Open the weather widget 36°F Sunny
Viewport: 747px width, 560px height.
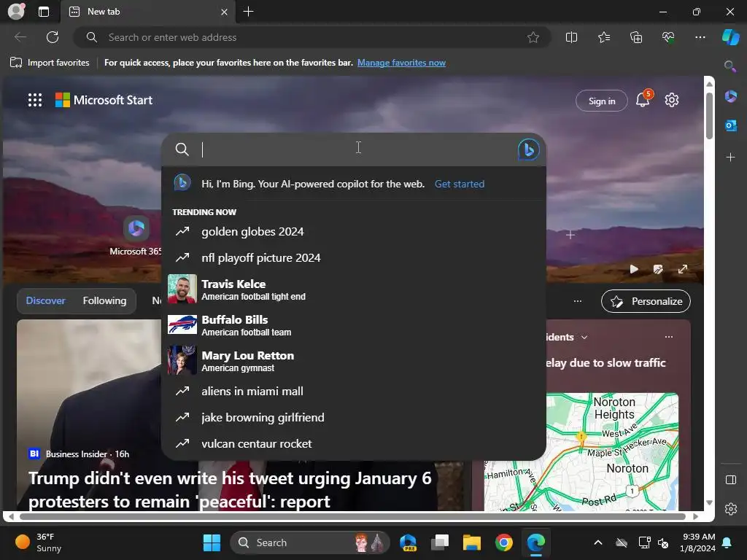click(39, 542)
